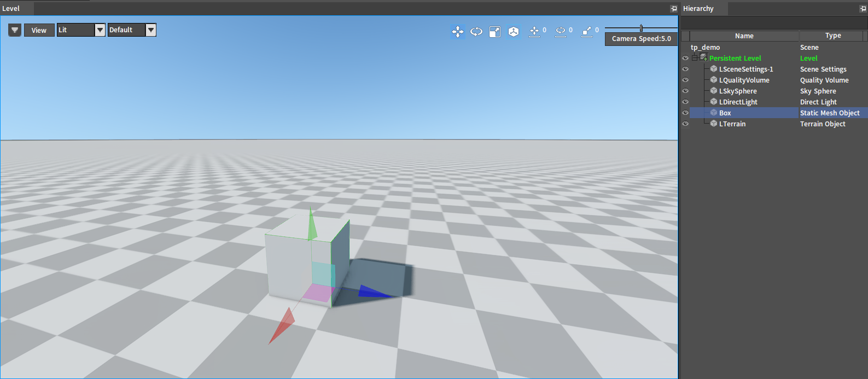Click the LTerrain cube icon
Screen dimensions: 868x379
tap(714, 124)
